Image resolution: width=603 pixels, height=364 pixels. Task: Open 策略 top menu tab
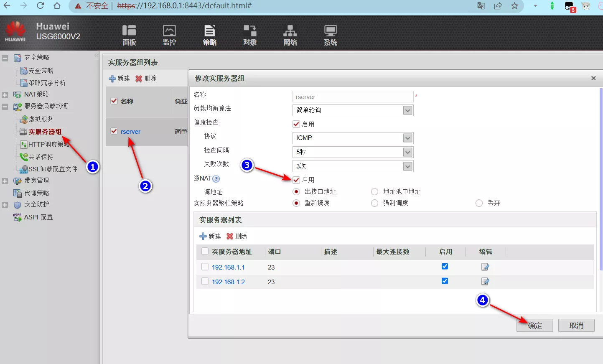tap(209, 35)
